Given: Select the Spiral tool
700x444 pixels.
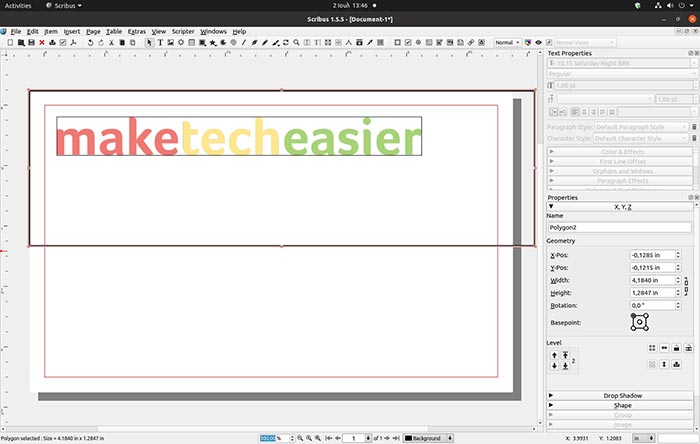Looking at the screenshot, I should pos(233,42).
